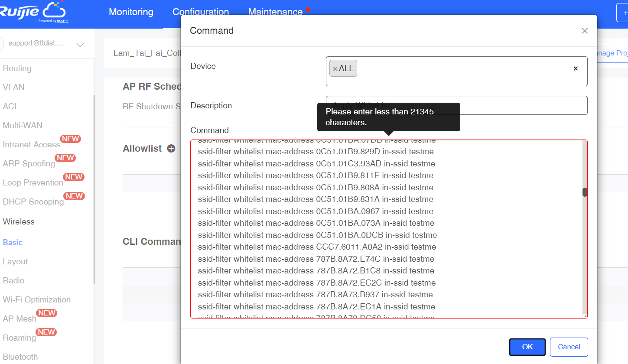Screen dimensions: 628x364
Task: Click the Lam_Tai_Fai_Coll network name
Action: pyautogui.click(x=147, y=53)
